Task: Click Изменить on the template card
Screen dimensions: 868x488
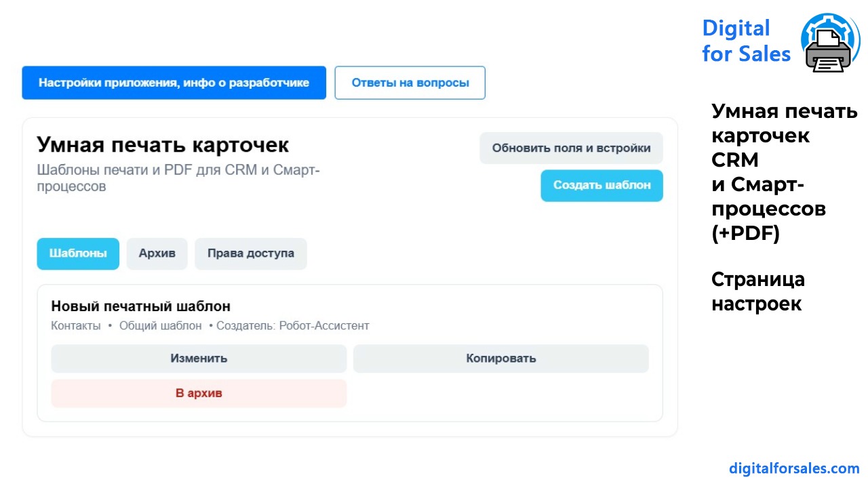Action: [x=199, y=359]
